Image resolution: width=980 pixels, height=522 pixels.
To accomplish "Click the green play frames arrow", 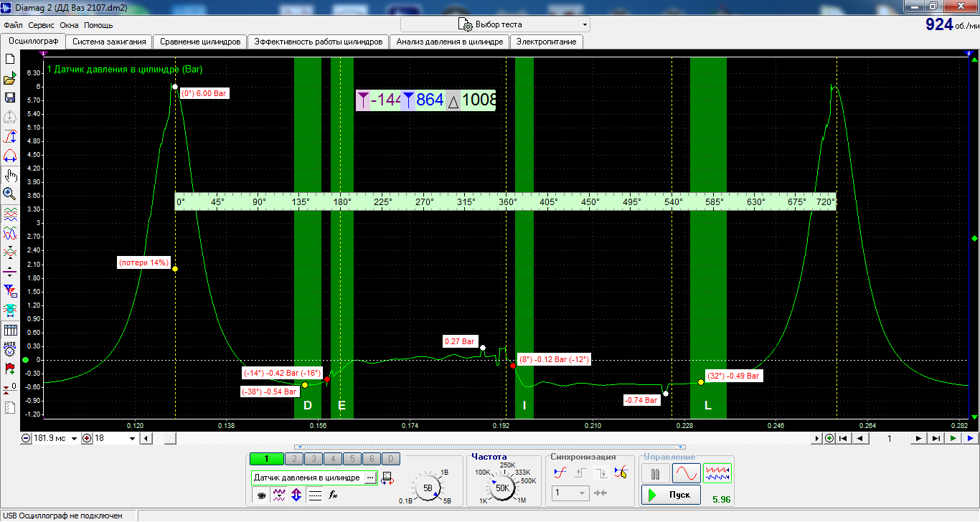I will pos(953,438).
